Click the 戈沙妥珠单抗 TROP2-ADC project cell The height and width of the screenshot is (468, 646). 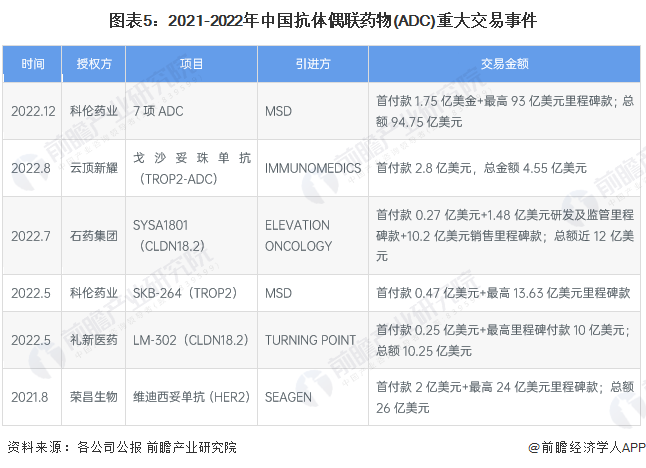click(192, 168)
